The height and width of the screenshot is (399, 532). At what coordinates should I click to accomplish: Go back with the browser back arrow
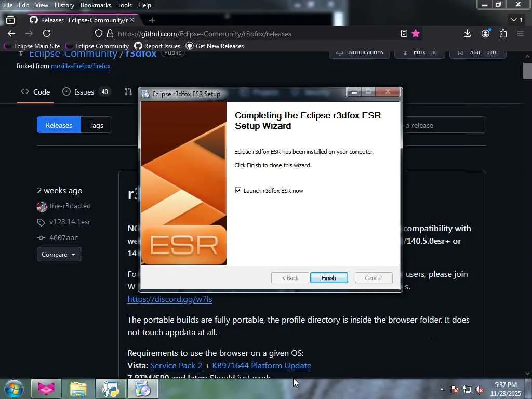[x=11, y=33]
